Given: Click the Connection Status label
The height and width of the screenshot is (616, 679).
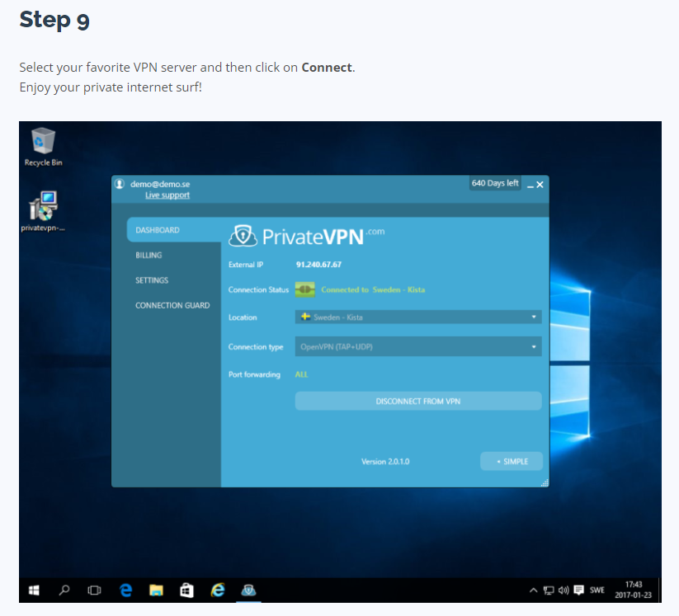Looking at the screenshot, I should (258, 289).
